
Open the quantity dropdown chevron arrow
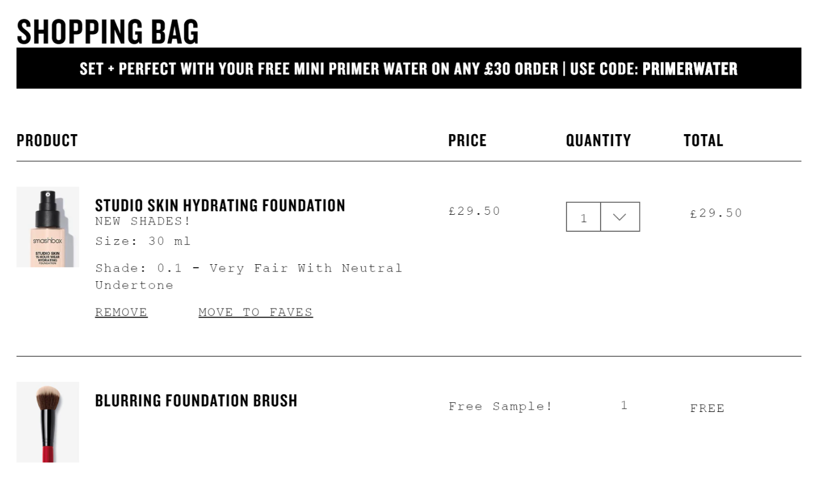point(620,217)
